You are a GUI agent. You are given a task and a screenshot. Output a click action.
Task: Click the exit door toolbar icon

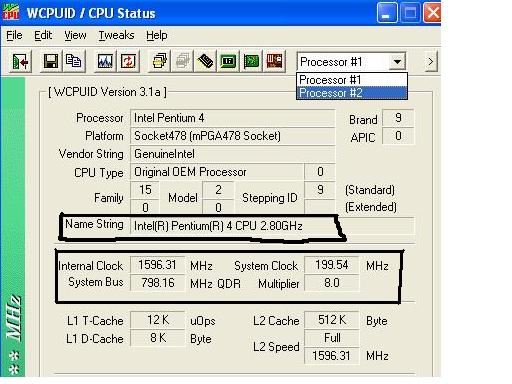21,62
